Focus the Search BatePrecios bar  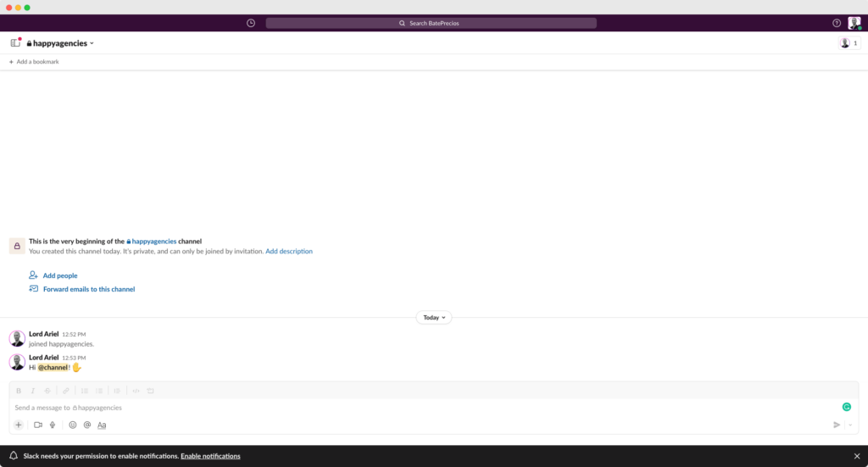pos(431,23)
